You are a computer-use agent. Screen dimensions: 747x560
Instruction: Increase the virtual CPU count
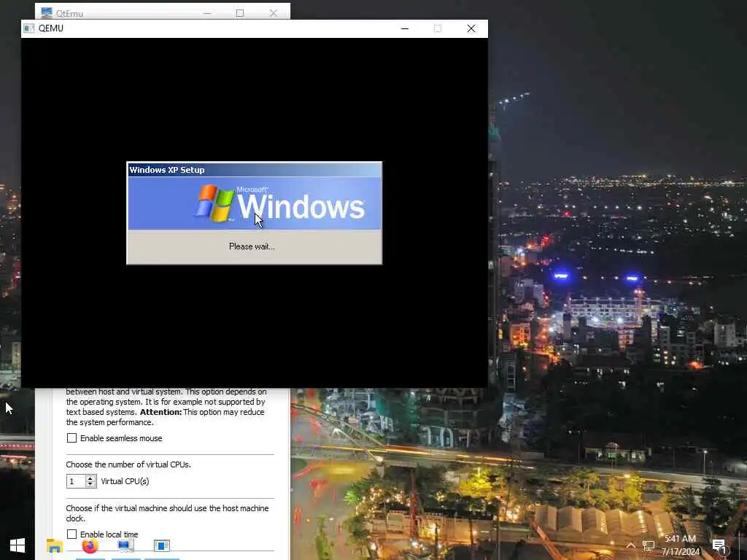click(x=90, y=478)
